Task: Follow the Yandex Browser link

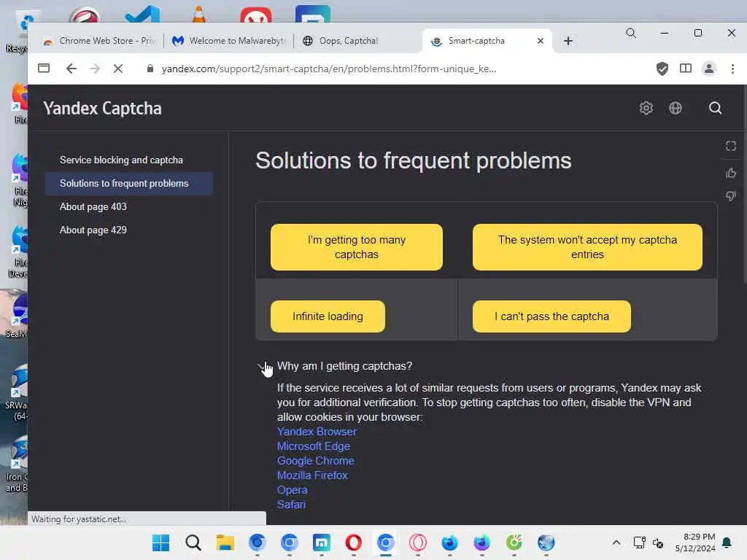Action: 317,432
